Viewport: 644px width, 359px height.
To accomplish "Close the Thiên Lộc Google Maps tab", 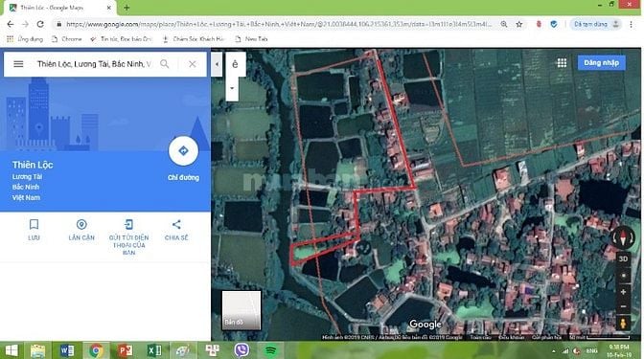I will (x=109, y=8).
